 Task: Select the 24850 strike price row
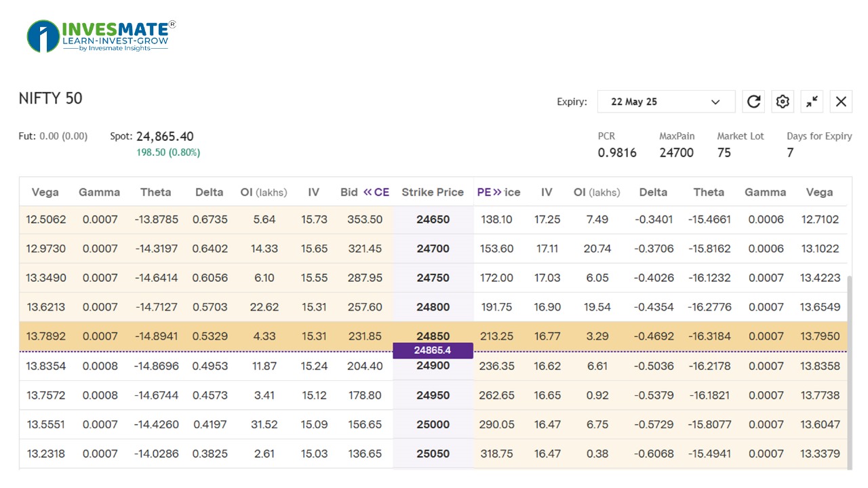tap(433, 336)
